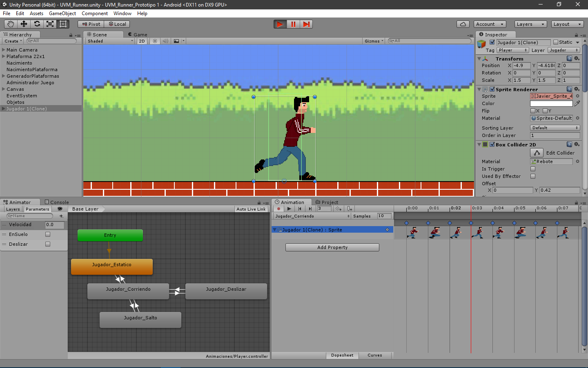
Task: Go to previous keyframe in Animation
Action: click(x=300, y=209)
